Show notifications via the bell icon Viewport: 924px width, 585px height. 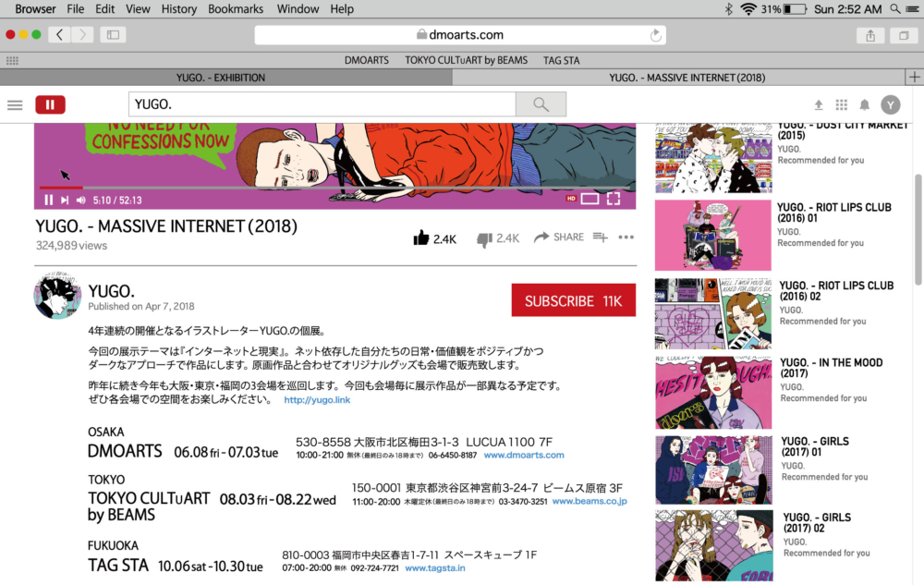coord(865,104)
